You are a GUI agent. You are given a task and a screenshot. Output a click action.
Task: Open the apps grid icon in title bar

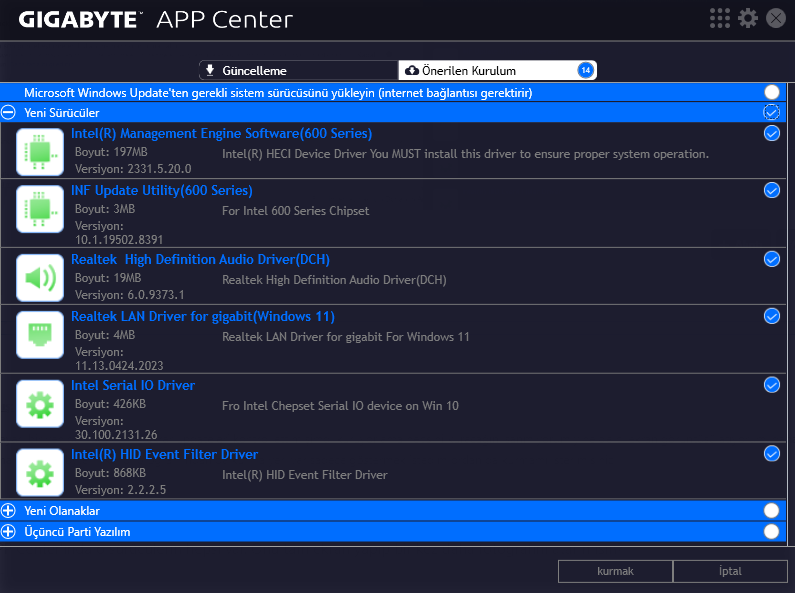coord(720,18)
